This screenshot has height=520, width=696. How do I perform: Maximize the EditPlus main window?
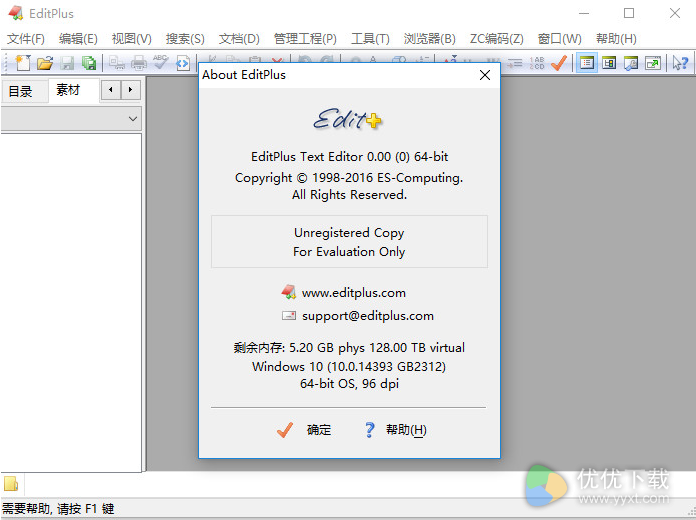click(629, 13)
